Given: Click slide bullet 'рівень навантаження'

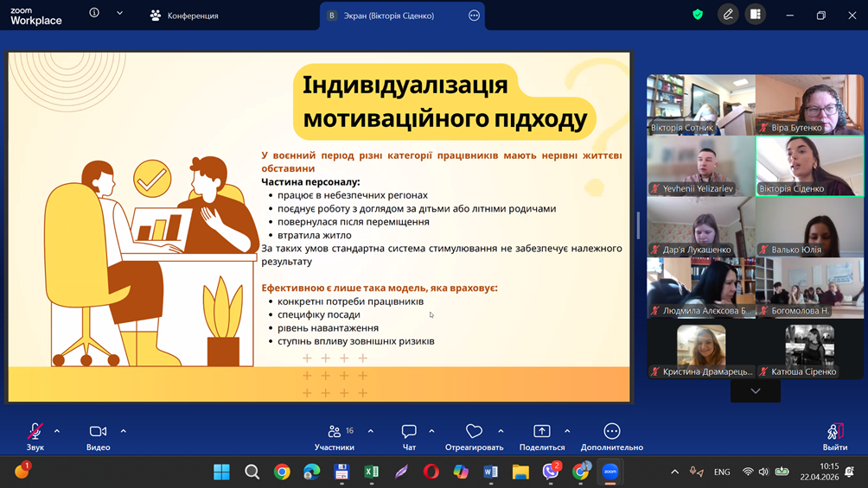Looking at the screenshot, I should (329, 328).
